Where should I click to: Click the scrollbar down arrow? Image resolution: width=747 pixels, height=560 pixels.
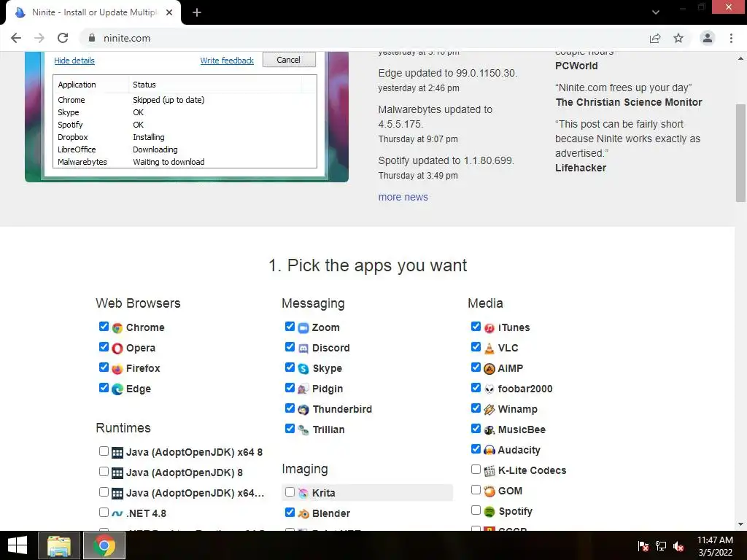click(x=740, y=524)
